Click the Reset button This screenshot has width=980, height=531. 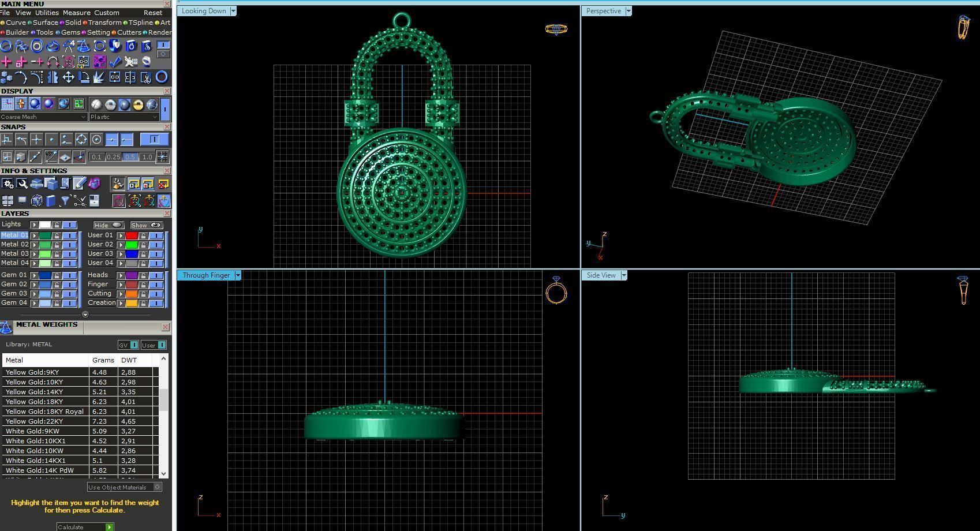[x=153, y=13]
